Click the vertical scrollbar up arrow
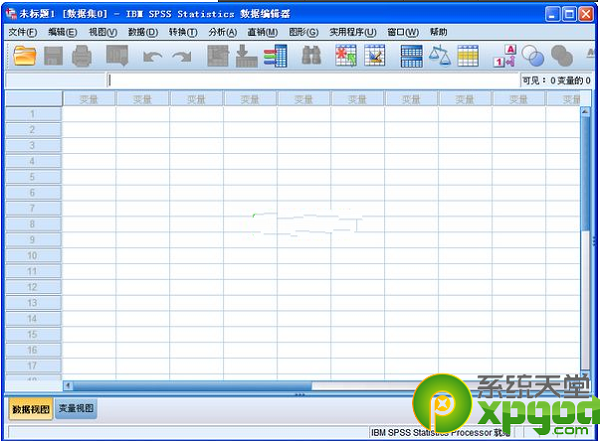600x441 pixels. [585, 111]
